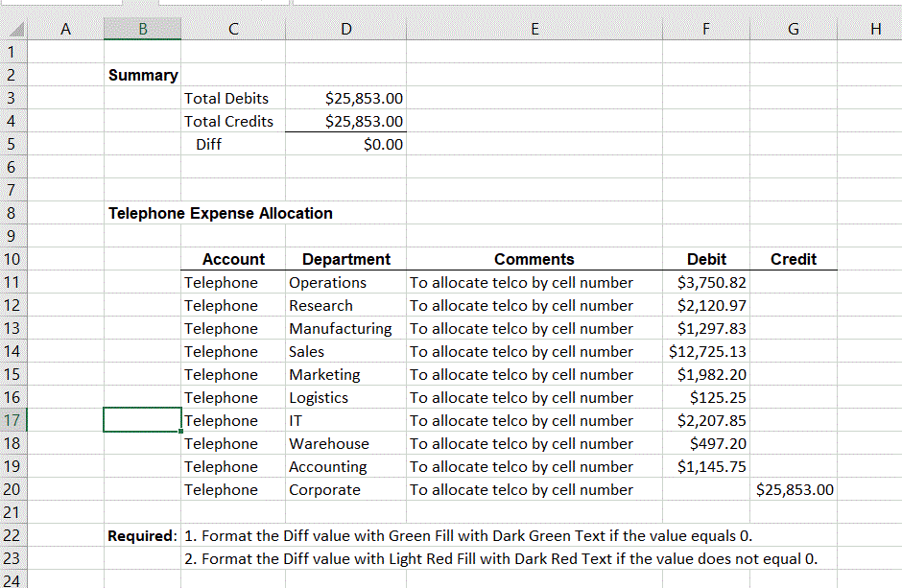The image size is (902, 588).
Task: Click the Account column header cell
Action: click(233, 259)
